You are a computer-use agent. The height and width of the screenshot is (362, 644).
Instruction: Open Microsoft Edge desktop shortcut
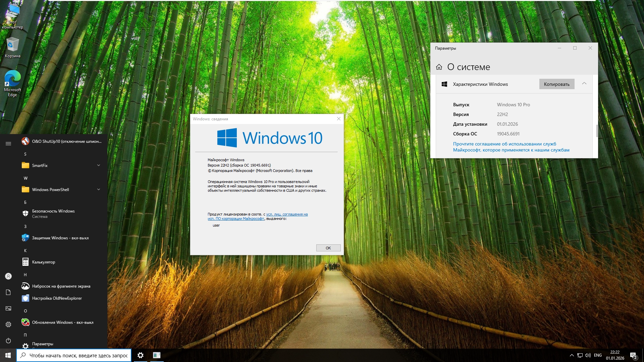[12, 83]
